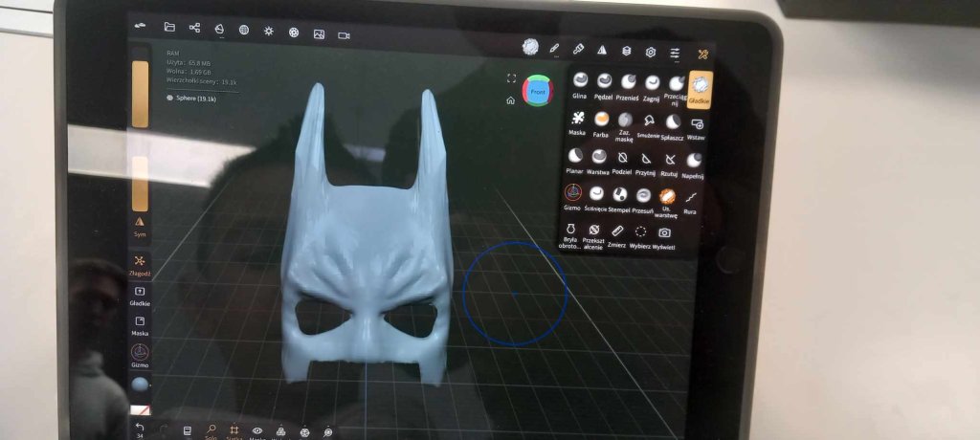The height and width of the screenshot is (440, 980).
Task: Toggle Solo mode in bottom bar
Action: point(211,430)
